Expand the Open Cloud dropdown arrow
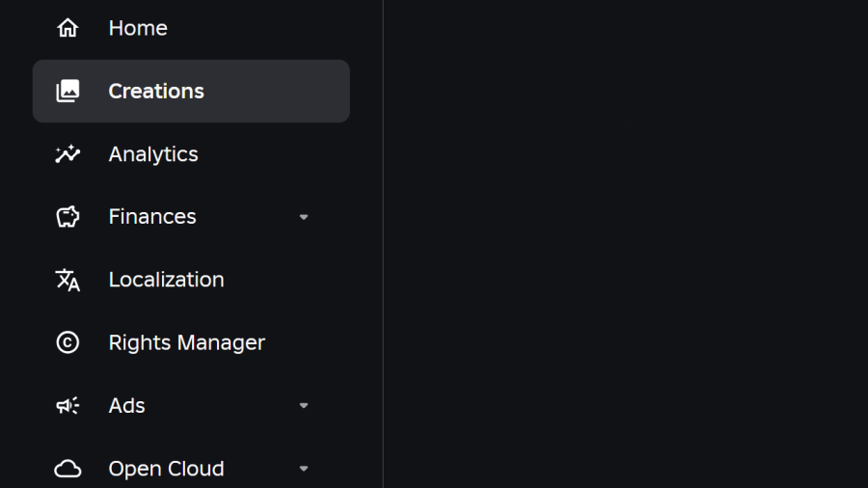 (304, 469)
